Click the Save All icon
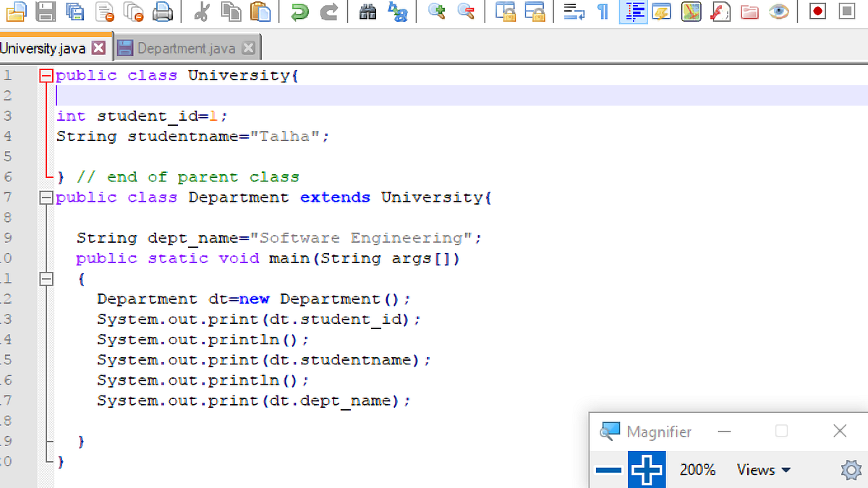Screen dimensions: 868x488 (75, 11)
